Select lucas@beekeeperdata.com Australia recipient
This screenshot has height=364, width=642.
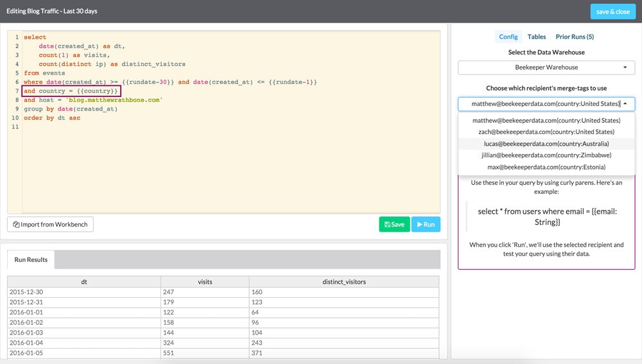tap(546, 144)
